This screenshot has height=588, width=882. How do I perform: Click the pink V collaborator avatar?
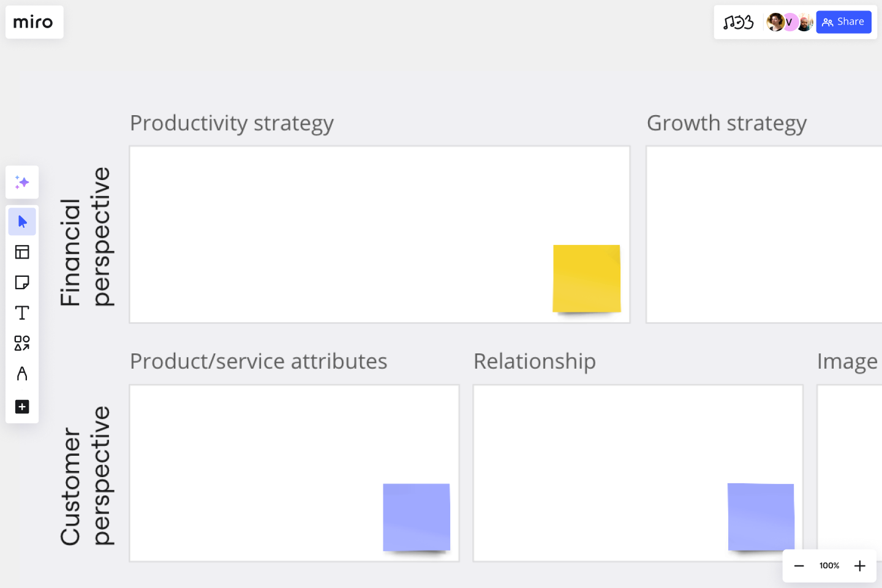click(790, 23)
